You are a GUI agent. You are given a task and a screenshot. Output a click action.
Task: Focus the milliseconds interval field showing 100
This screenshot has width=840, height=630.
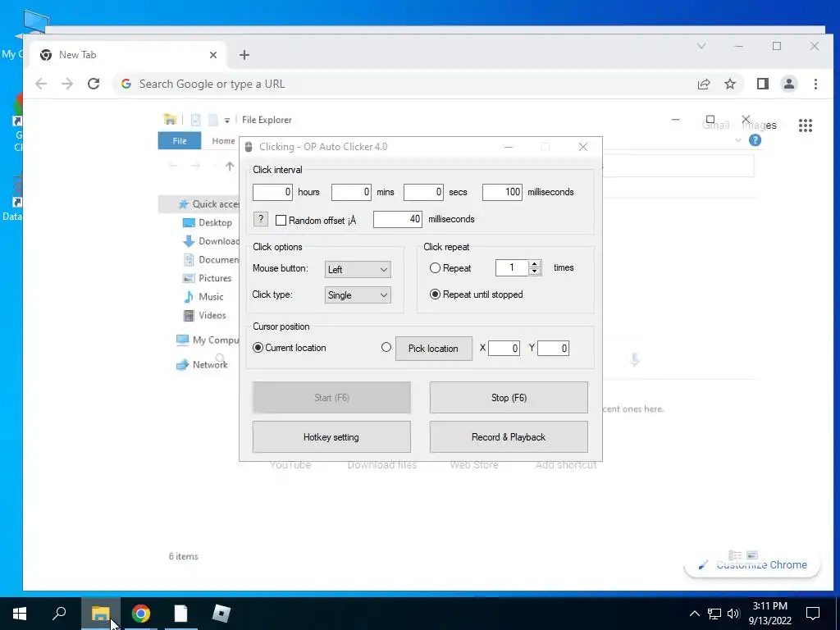coord(502,192)
